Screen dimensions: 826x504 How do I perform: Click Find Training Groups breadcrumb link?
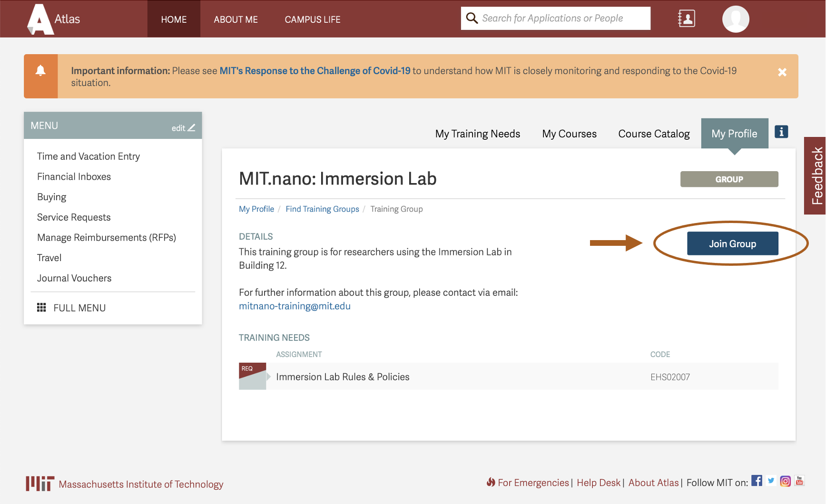(322, 209)
